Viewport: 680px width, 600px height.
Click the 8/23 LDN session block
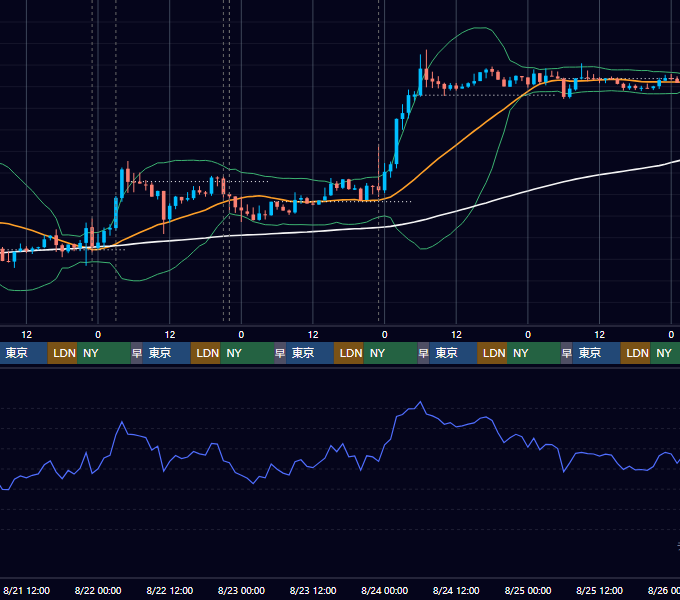point(349,353)
